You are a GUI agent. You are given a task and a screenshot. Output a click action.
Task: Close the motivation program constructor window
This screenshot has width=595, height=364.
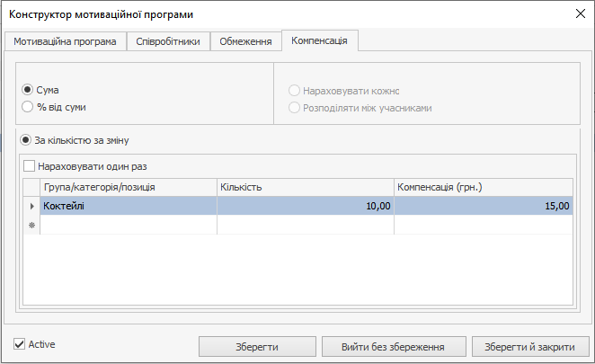point(578,14)
